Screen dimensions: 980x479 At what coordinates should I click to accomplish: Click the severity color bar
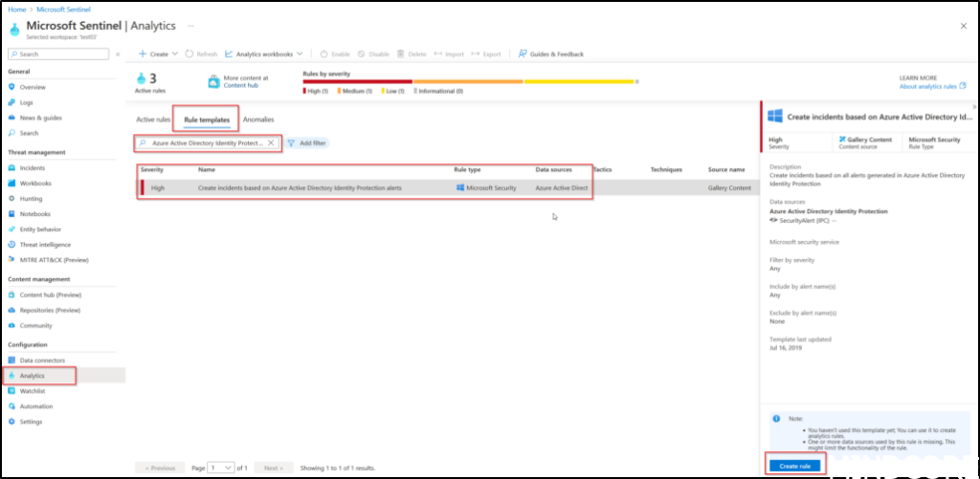tap(469, 82)
